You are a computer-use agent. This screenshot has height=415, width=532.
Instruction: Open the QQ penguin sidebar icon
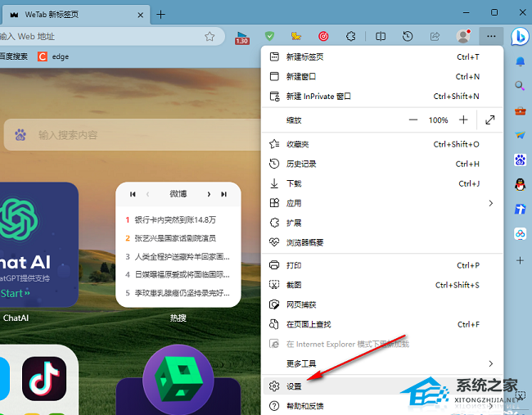pyautogui.click(x=520, y=185)
